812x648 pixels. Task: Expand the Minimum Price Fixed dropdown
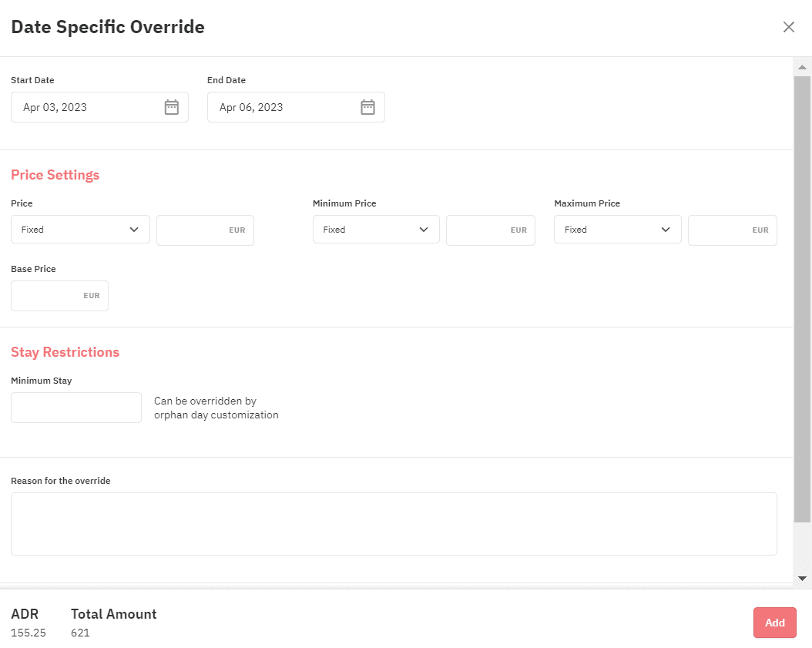click(376, 230)
